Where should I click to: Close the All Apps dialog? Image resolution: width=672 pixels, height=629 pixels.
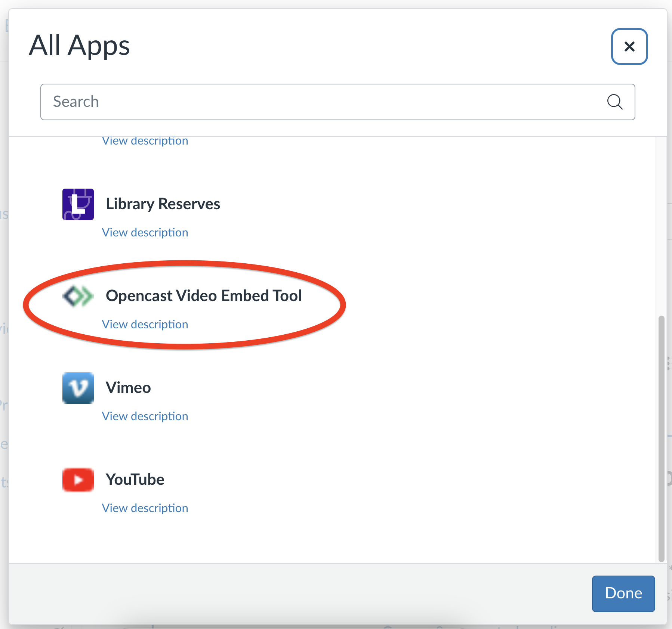[629, 46]
